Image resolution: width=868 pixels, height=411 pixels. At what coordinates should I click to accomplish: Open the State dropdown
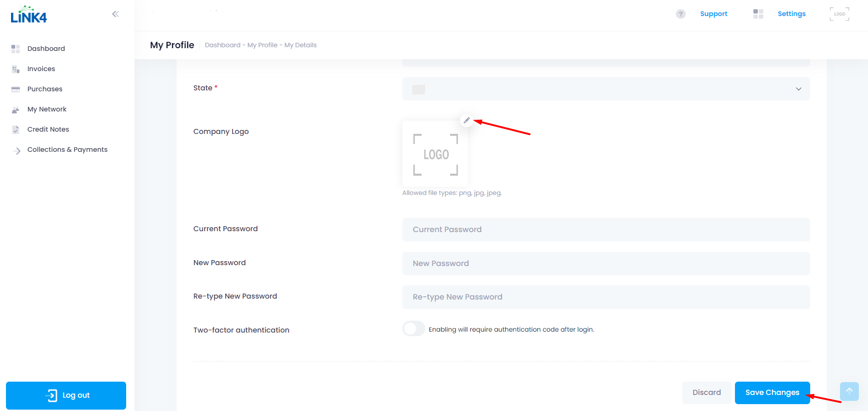[606, 89]
